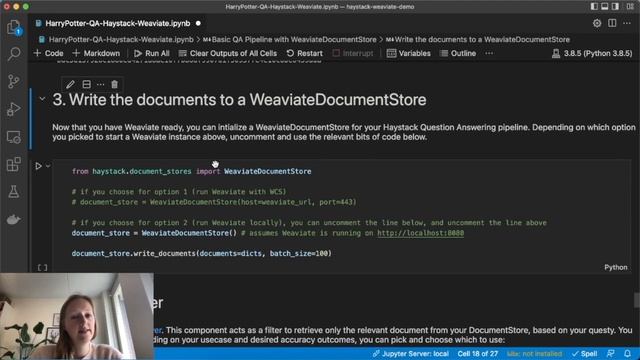Viewport: 640px width, 360px height.
Task: Open run options dropdown beside play button
Action: click(48, 166)
